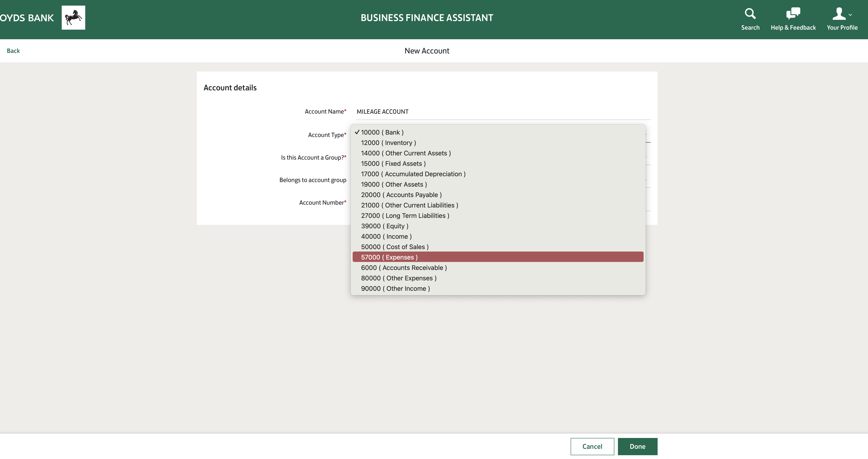Click the Search label in header
868x459 pixels.
click(750, 28)
